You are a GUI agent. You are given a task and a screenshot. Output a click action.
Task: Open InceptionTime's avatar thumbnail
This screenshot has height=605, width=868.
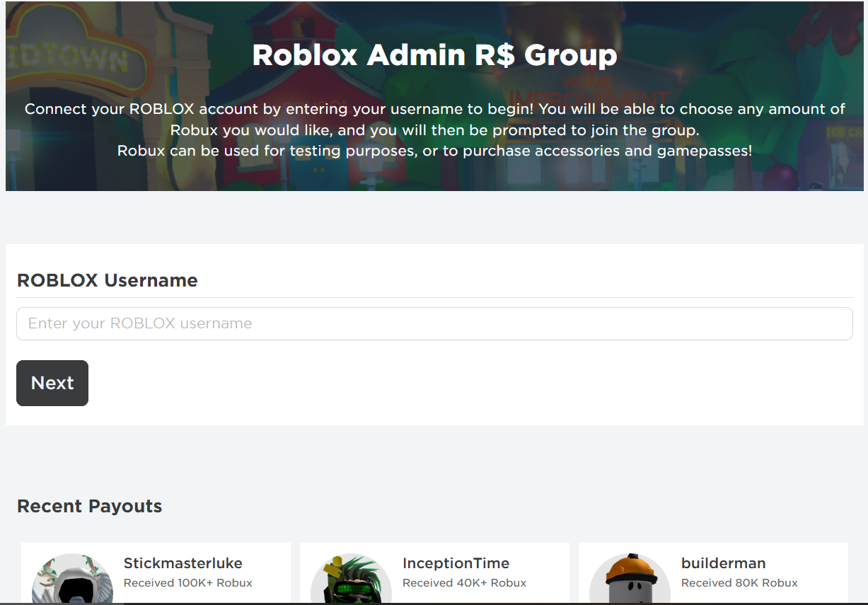pos(351,579)
